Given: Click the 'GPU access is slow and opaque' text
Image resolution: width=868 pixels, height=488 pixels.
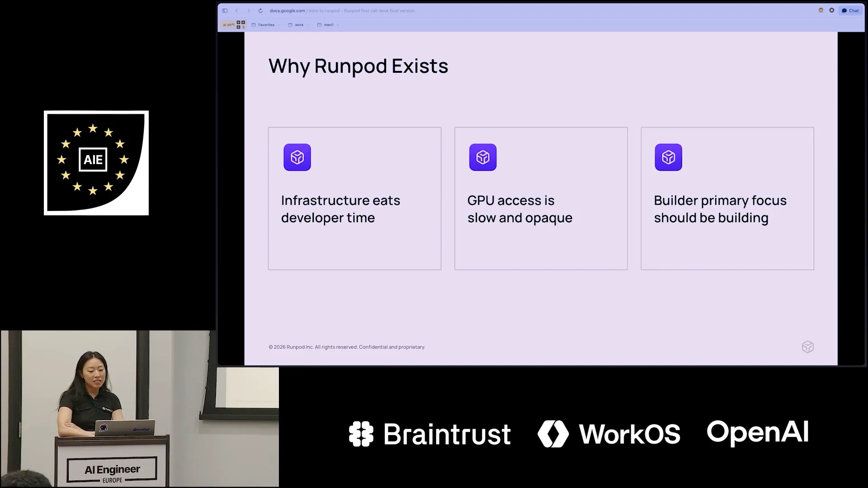Looking at the screenshot, I should (x=520, y=209).
